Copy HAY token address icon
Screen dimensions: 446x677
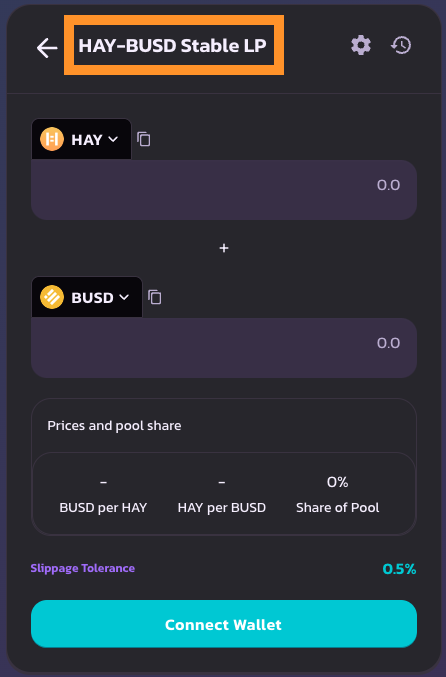[x=144, y=139]
